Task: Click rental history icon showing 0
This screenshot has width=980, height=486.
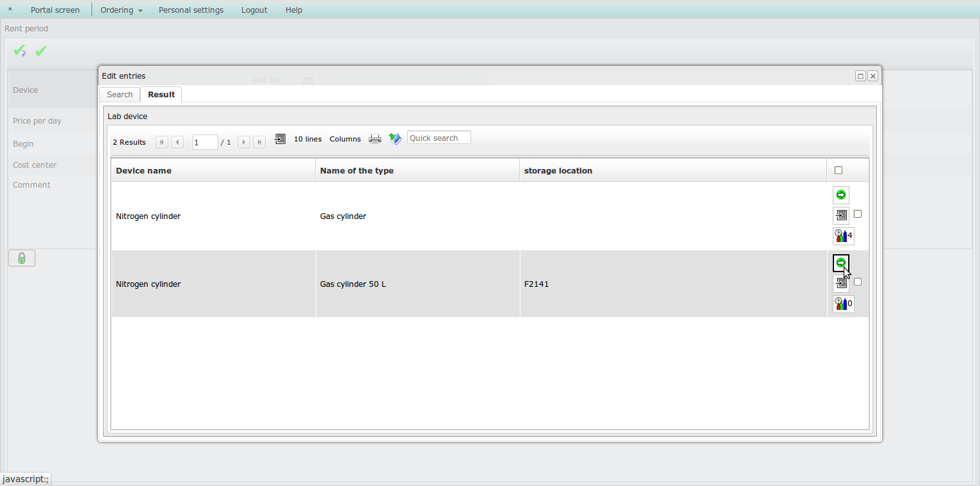Action: [843, 304]
